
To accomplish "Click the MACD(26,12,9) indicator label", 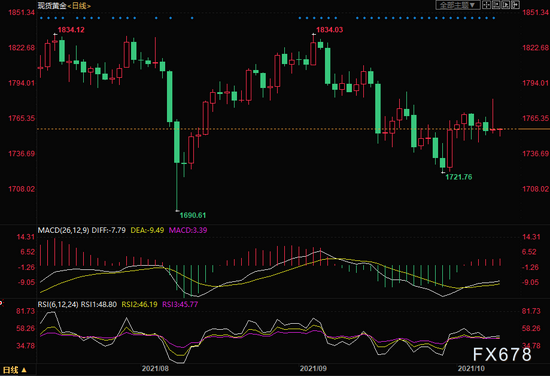I will 63,230.
